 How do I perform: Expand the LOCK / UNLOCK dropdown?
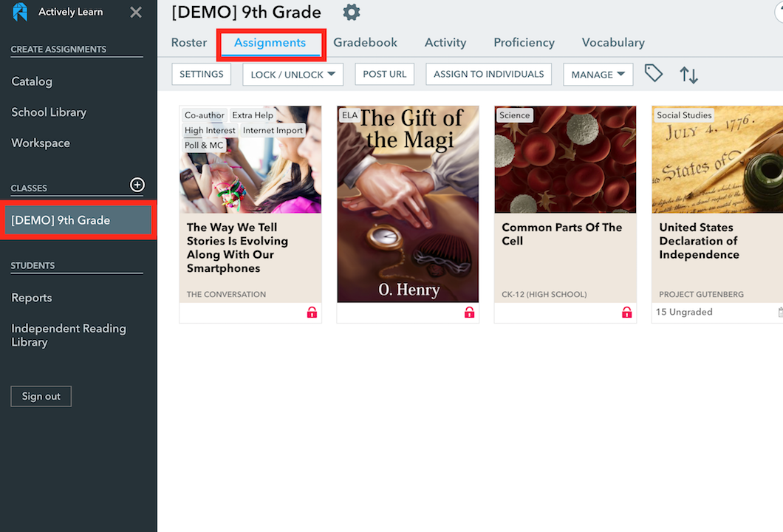[293, 75]
